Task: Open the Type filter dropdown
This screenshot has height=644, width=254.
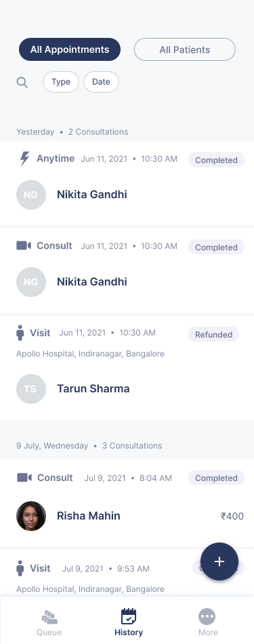Action: click(61, 82)
